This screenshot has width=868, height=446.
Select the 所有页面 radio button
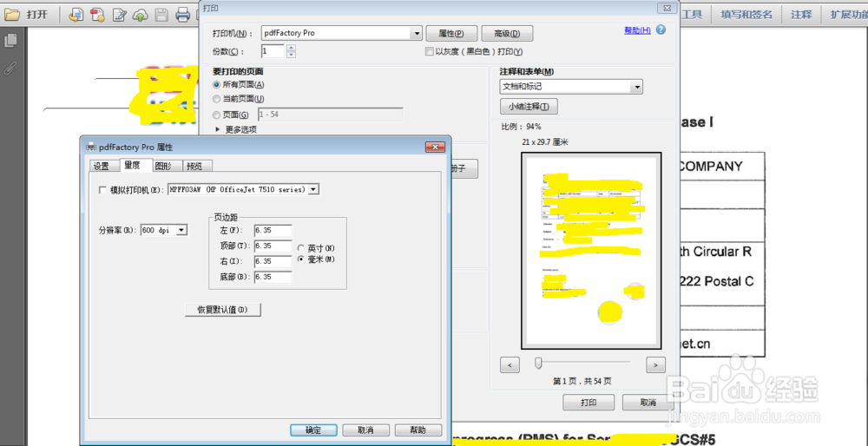[x=216, y=85]
